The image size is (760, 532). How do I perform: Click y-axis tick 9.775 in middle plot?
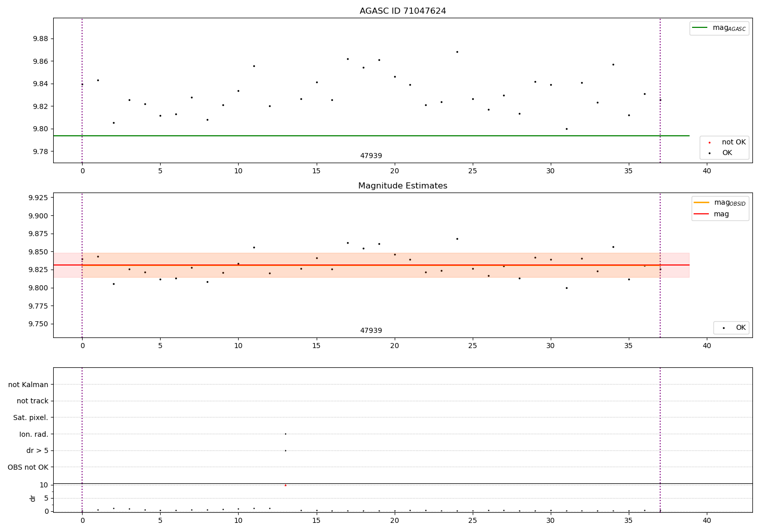click(x=39, y=306)
